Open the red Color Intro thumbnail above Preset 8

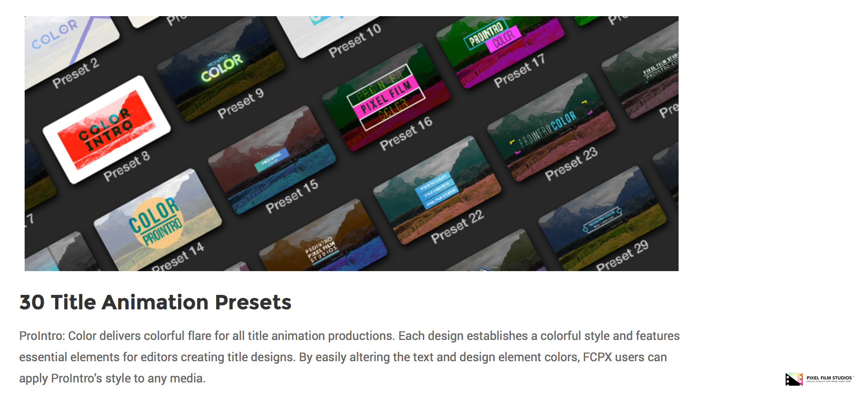click(107, 129)
